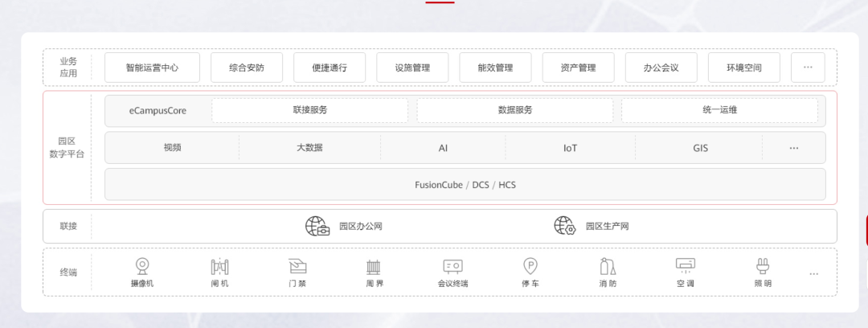This screenshot has height=328, width=868.
Task: Open the 便捷通行 application box
Action: tap(330, 68)
